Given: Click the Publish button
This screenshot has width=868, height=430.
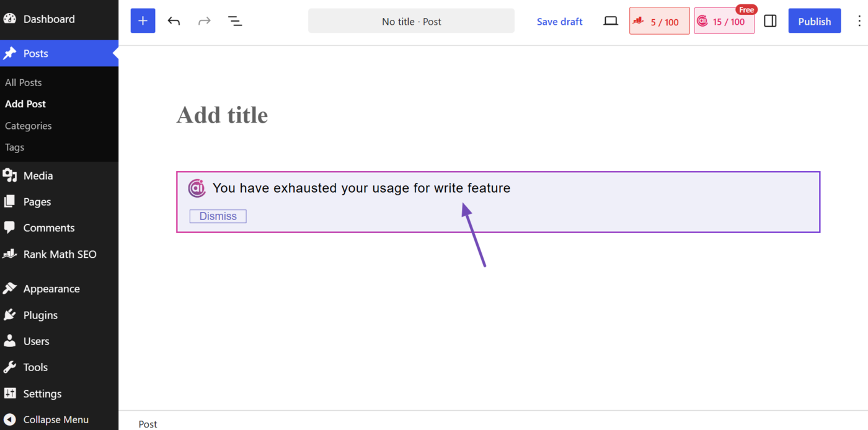Looking at the screenshot, I should pos(815,21).
